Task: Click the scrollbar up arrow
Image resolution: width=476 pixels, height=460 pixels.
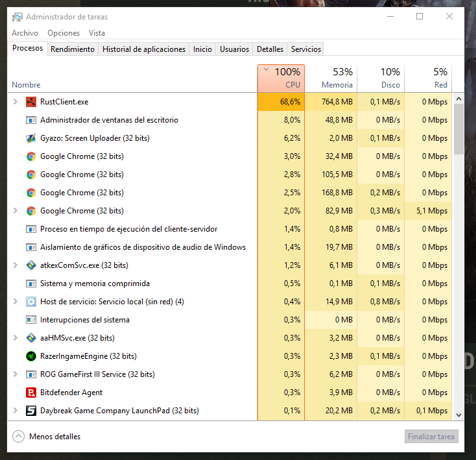Action: point(458,99)
